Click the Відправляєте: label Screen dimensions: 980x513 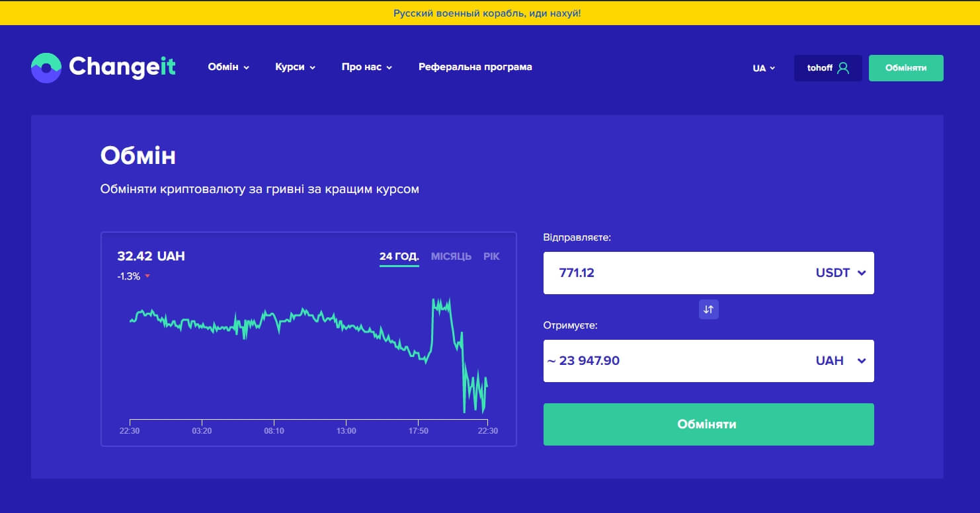tap(577, 237)
